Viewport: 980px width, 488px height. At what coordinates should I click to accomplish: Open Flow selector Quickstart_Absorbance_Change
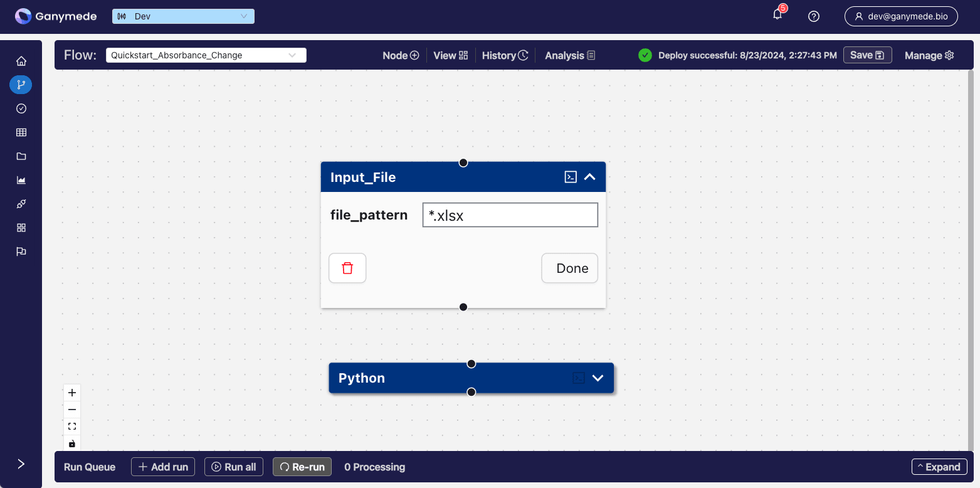click(206, 55)
